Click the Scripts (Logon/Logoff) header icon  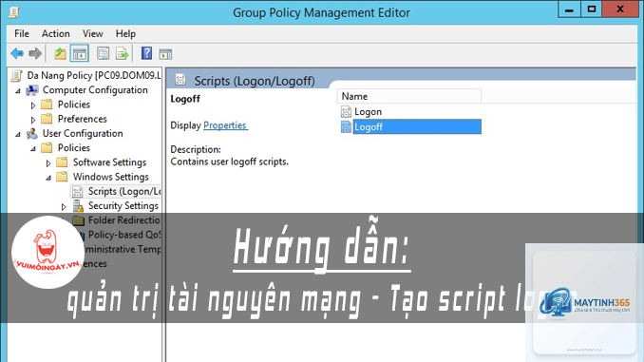tap(180, 79)
